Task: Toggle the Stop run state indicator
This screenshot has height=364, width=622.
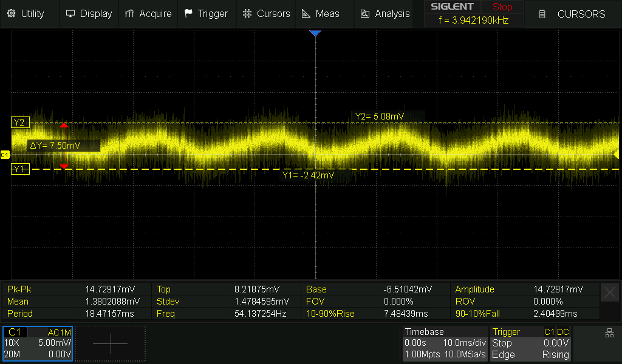Action: click(502, 7)
